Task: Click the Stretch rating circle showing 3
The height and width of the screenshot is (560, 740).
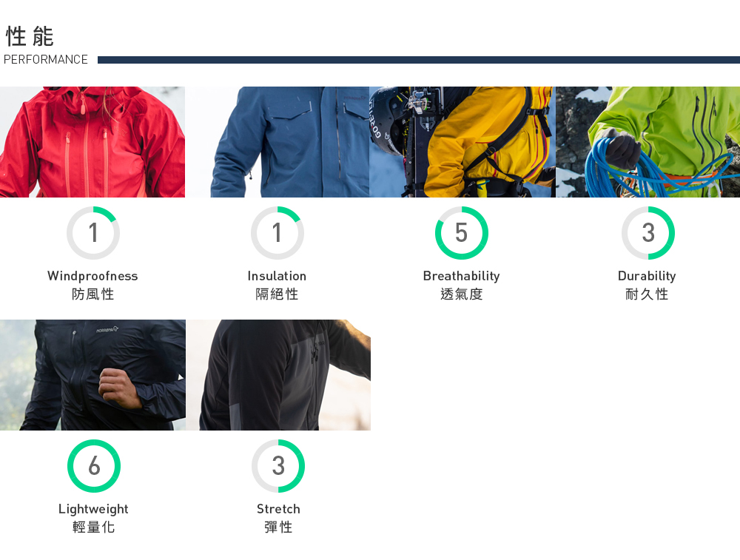Action: tap(278, 465)
